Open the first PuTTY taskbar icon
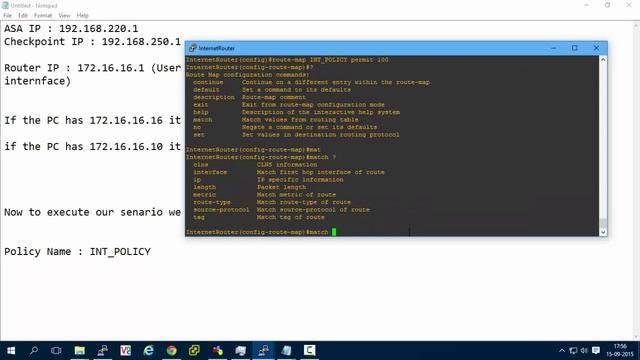Viewport: 640px width, 360px height. pos(102,351)
